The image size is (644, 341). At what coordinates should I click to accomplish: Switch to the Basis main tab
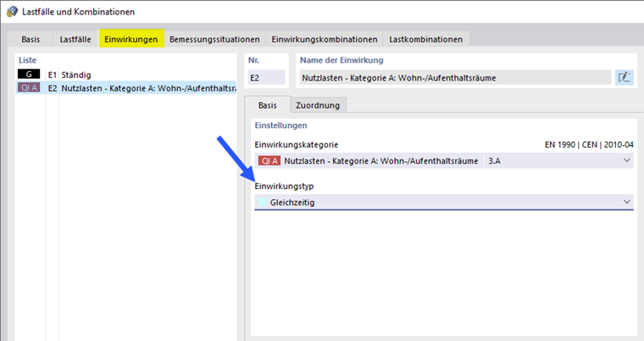coord(31,40)
